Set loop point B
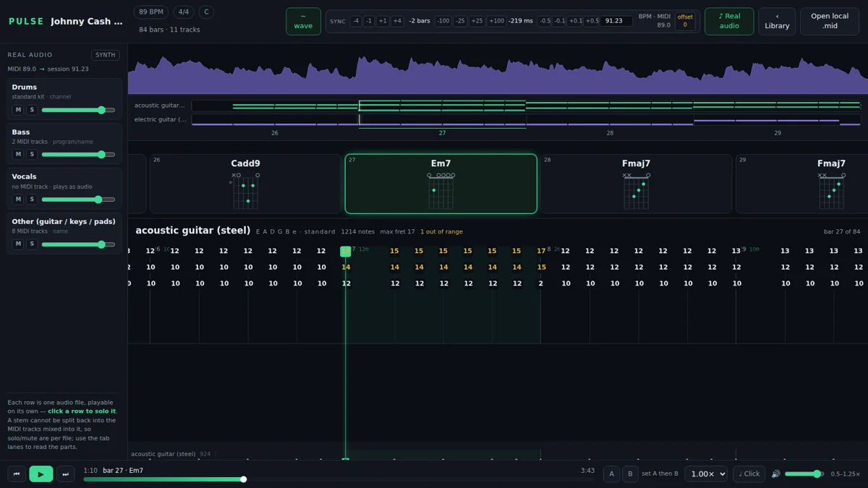Viewport: 868px width, 488px height. [x=630, y=474]
